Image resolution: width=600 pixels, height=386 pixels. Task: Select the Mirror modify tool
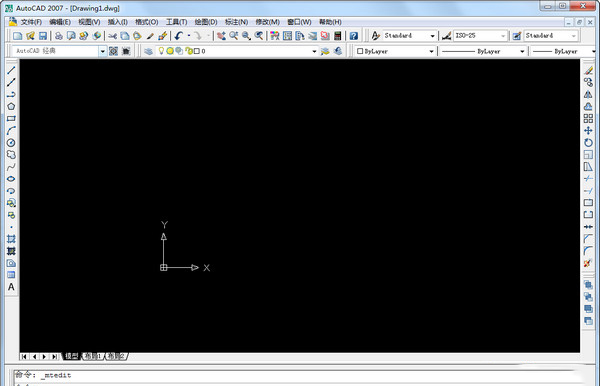[x=589, y=94]
